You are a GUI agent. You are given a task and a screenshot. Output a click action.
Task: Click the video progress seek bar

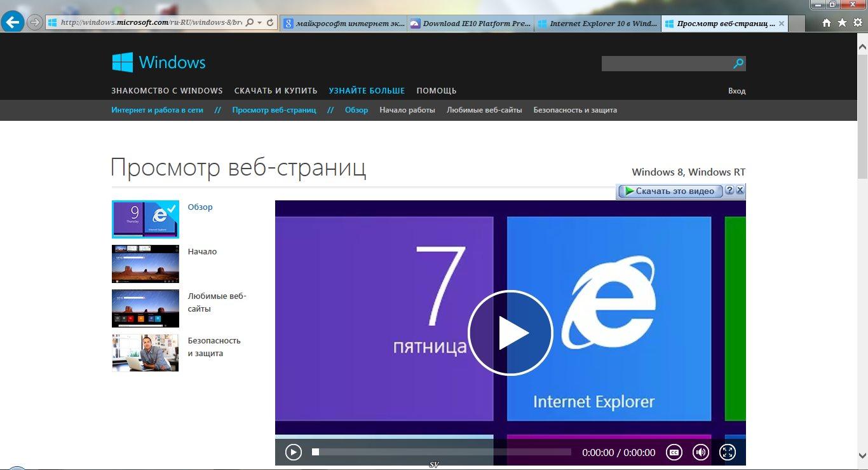[x=442, y=452]
